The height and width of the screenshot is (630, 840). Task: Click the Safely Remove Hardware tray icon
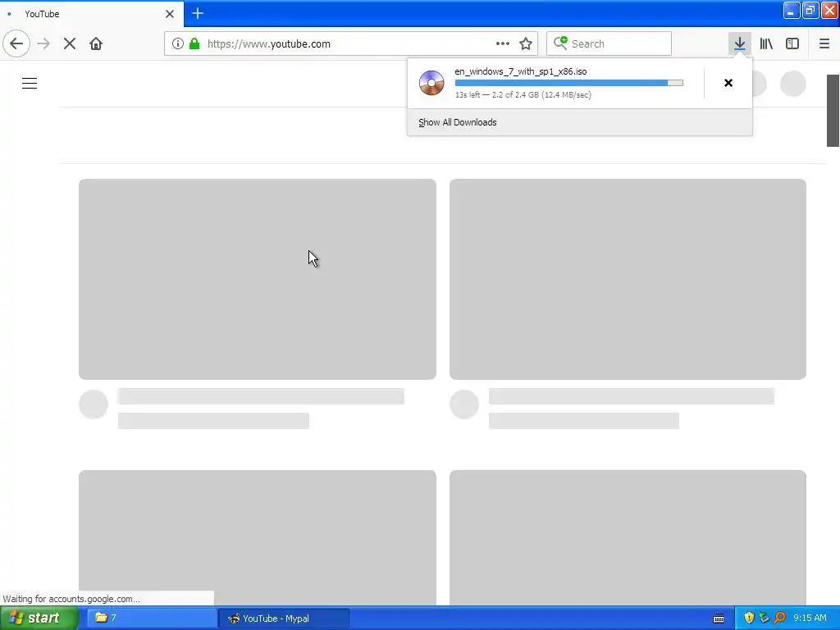click(764, 619)
